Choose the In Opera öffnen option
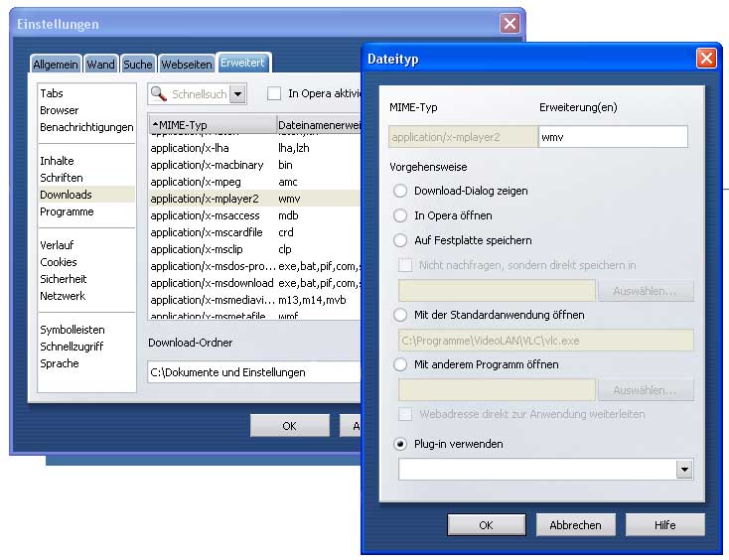Screen dimensions: 729x560 (x=400, y=215)
